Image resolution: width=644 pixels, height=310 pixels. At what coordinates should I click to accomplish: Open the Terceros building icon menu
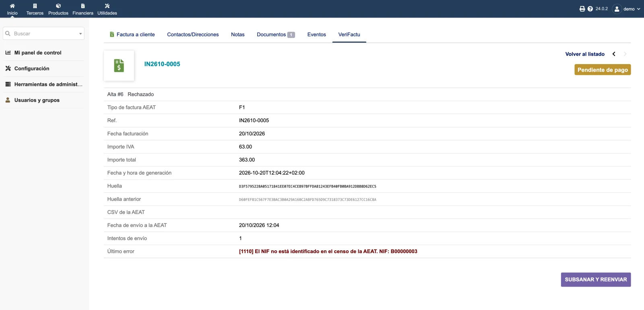[x=35, y=6]
